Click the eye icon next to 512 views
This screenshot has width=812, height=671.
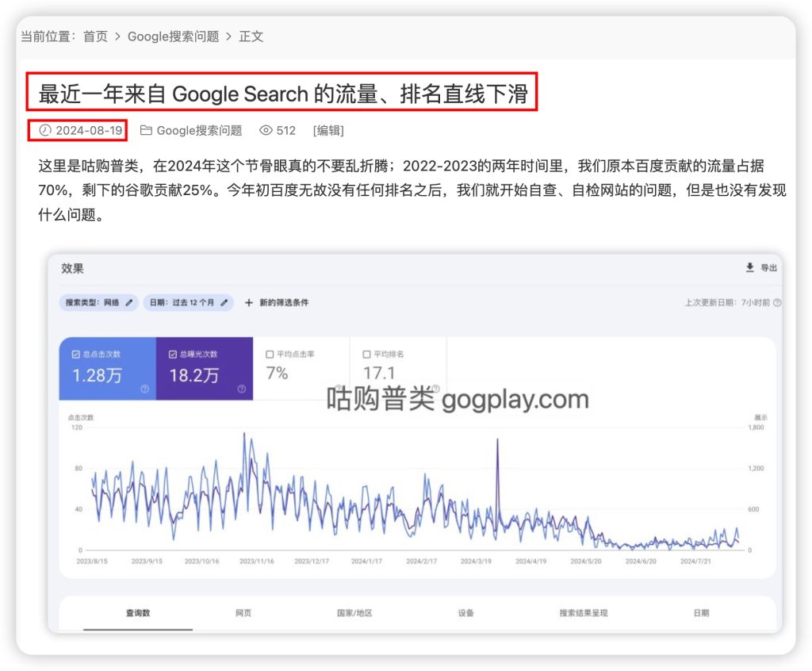pyautogui.click(x=266, y=130)
